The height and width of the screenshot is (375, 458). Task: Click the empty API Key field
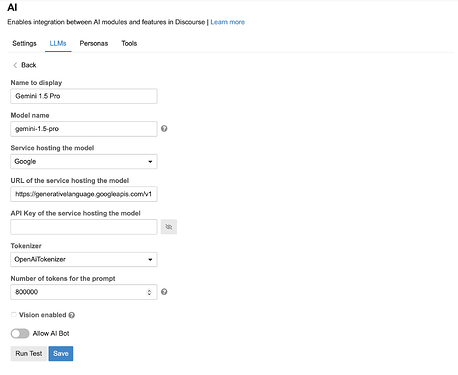pos(84,227)
